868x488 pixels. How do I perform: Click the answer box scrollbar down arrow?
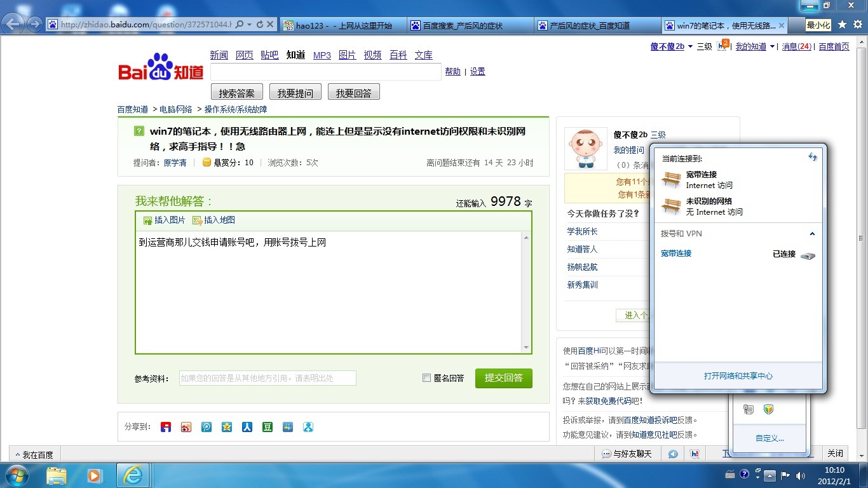click(x=526, y=348)
